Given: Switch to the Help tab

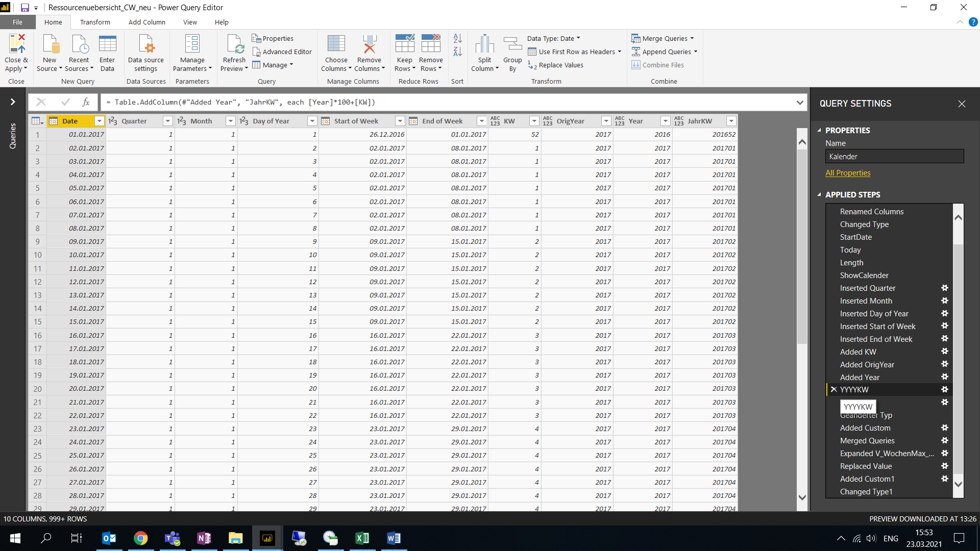Looking at the screenshot, I should pyautogui.click(x=222, y=22).
